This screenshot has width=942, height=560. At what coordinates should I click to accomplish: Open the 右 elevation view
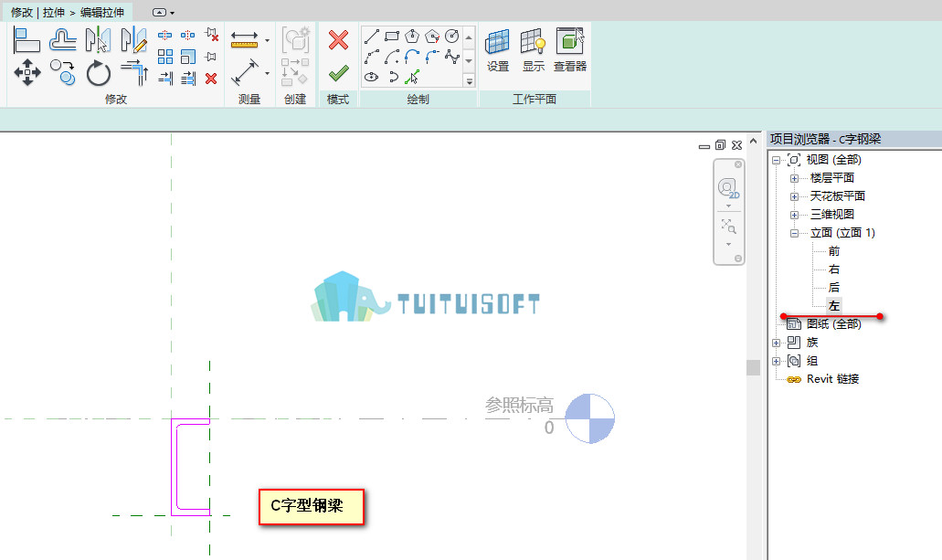[x=834, y=269]
